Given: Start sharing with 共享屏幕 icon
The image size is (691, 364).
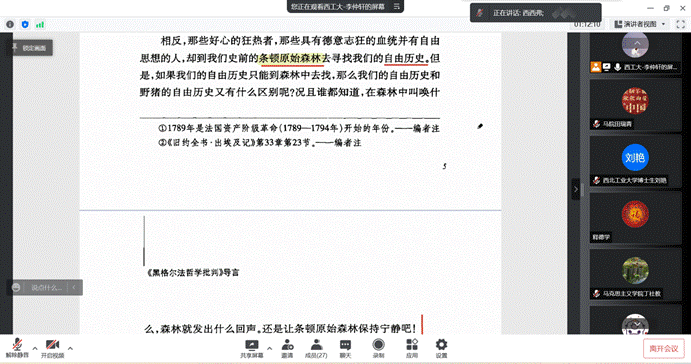Looking at the screenshot, I should [x=252, y=348].
